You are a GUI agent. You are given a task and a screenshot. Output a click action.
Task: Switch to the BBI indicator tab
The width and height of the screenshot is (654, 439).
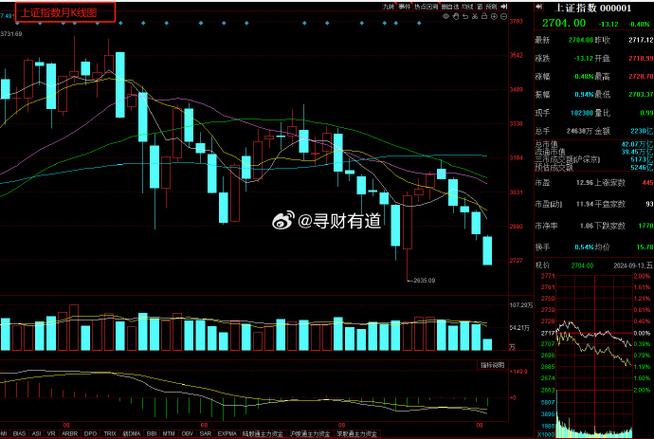tap(151, 434)
